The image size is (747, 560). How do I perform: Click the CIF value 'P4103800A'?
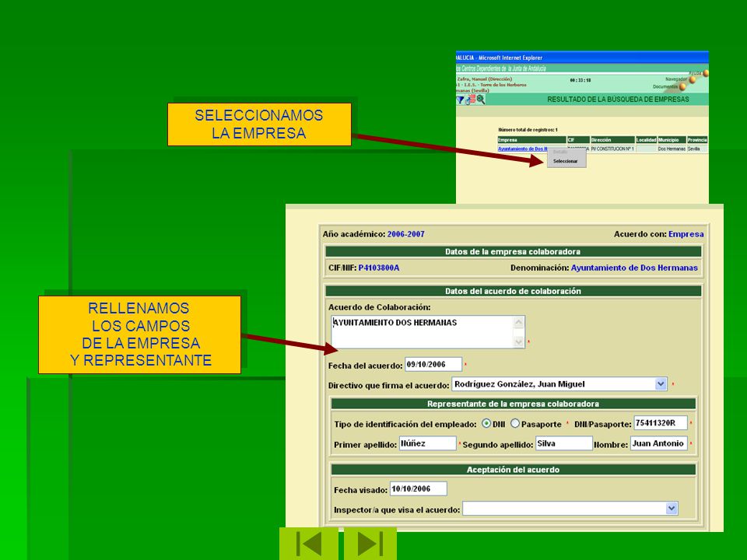point(379,268)
